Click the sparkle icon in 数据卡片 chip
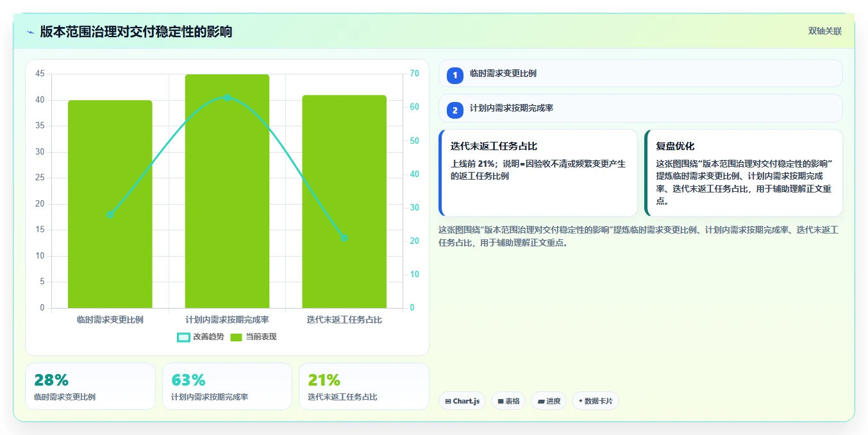868x435 pixels. point(580,401)
